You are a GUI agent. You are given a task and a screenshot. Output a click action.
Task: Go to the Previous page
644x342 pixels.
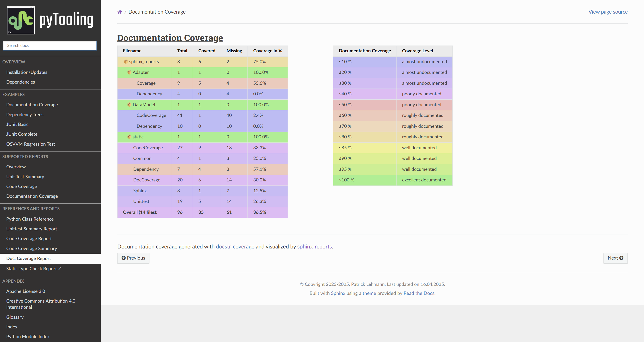click(133, 258)
